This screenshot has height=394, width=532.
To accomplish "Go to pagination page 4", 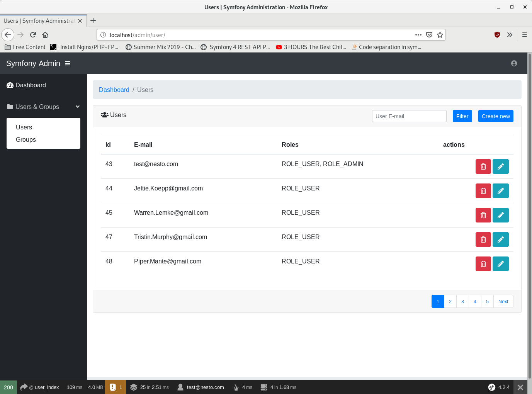I will [x=475, y=301].
